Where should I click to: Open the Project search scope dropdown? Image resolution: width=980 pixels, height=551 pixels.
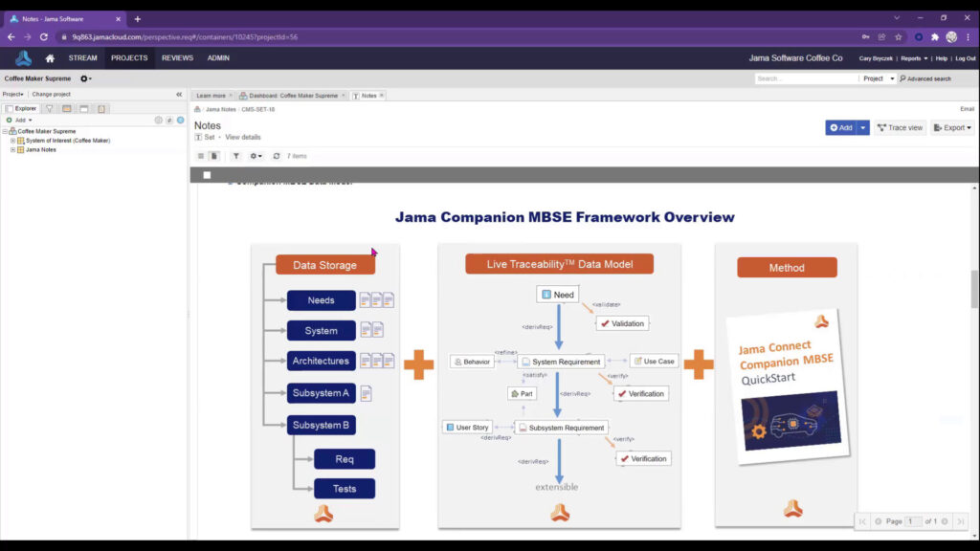point(879,78)
